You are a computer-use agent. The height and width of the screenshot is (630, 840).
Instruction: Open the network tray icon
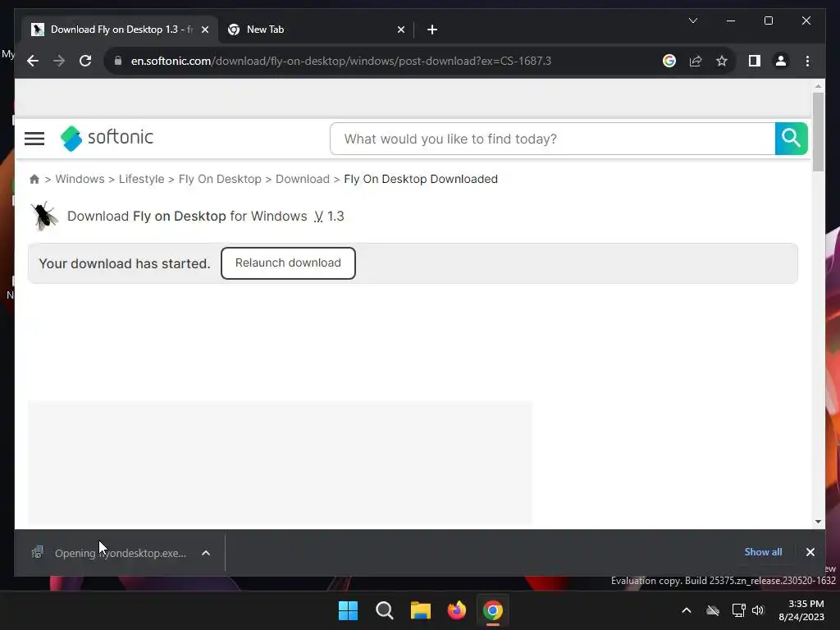tap(739, 610)
